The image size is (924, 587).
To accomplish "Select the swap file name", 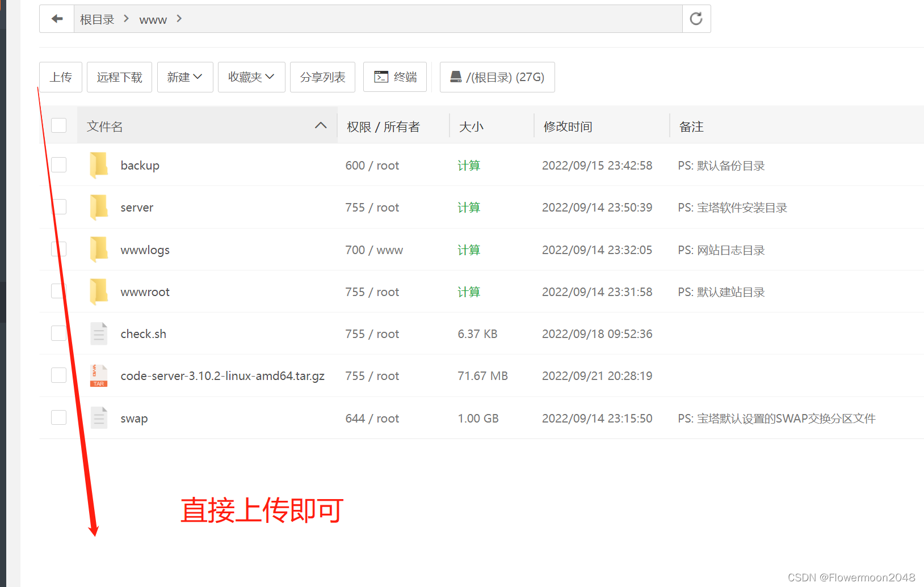I will tap(134, 419).
